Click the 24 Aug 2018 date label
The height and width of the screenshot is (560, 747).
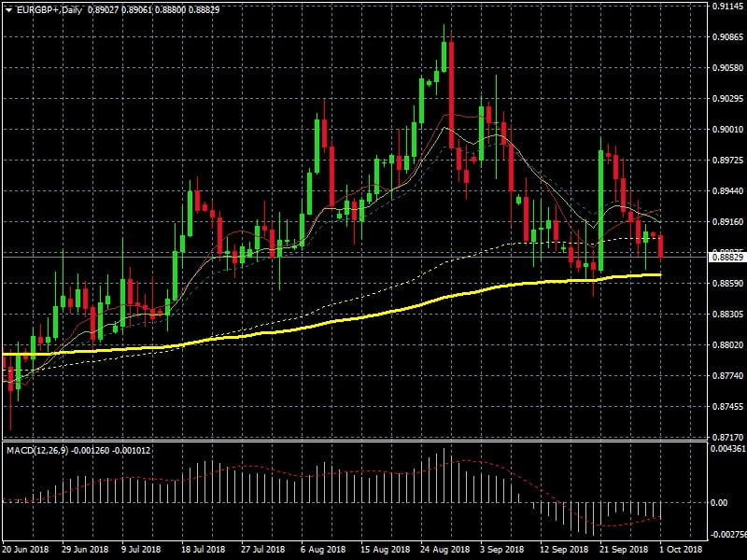pos(441,552)
